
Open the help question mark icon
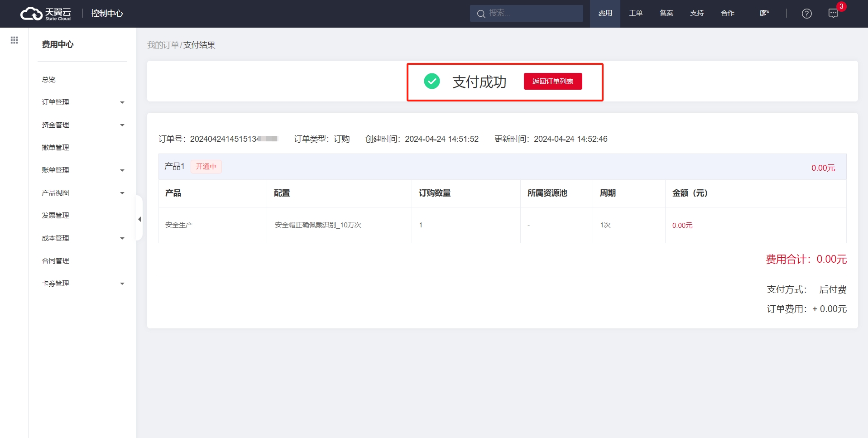tap(806, 14)
